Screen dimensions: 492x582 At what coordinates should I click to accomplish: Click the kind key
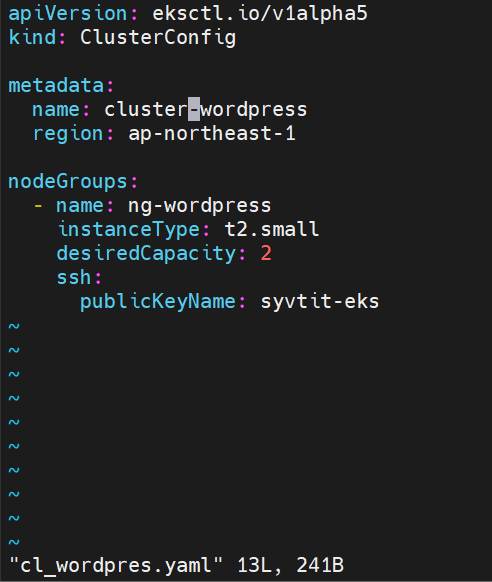(32, 37)
